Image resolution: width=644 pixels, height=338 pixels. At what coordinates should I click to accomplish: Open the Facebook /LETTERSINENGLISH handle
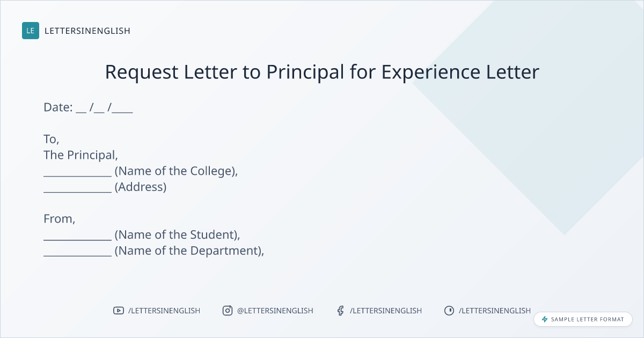click(x=385, y=311)
